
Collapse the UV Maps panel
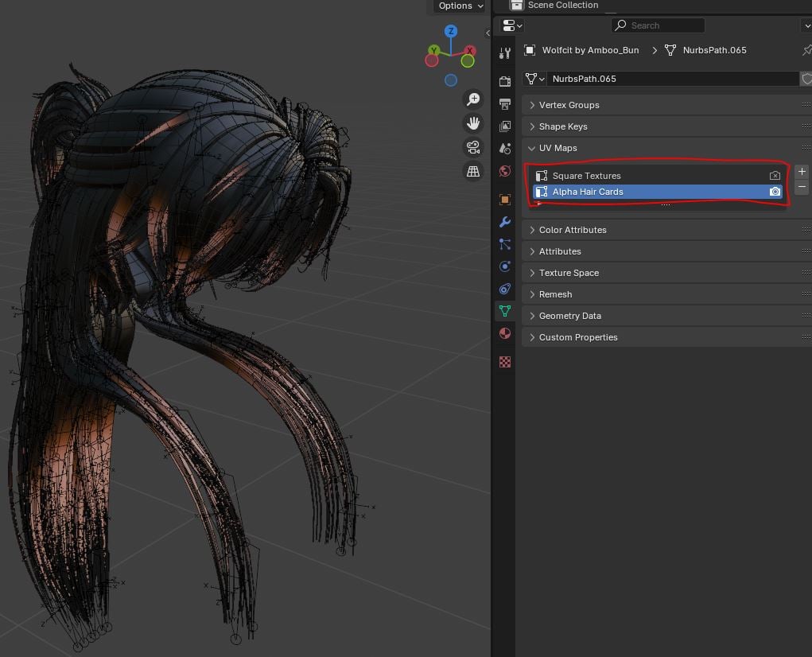558,148
